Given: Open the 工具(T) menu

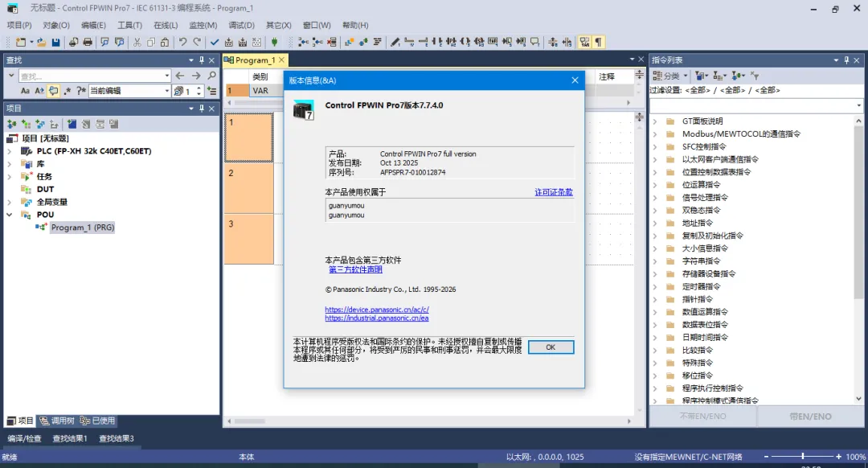Looking at the screenshot, I should [x=129, y=25].
